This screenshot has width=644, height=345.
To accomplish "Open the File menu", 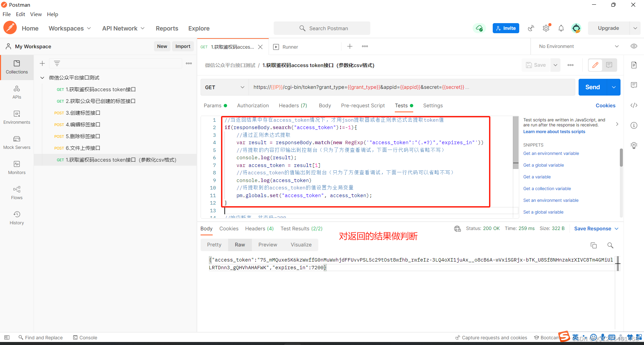I will click(x=7, y=14).
